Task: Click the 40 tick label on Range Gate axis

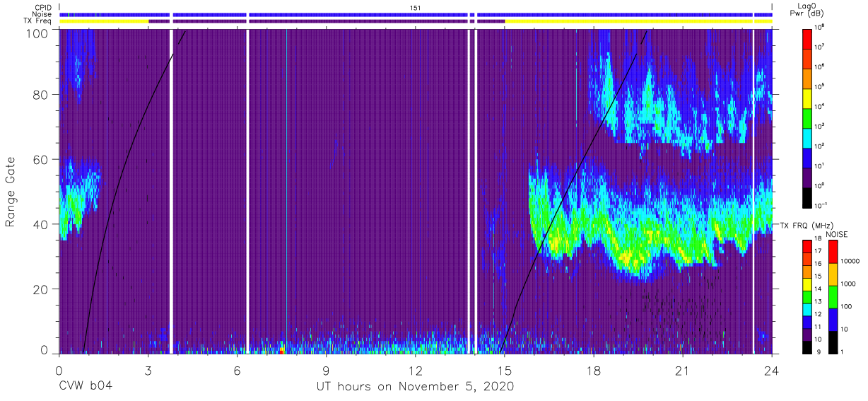Action: 40,224
